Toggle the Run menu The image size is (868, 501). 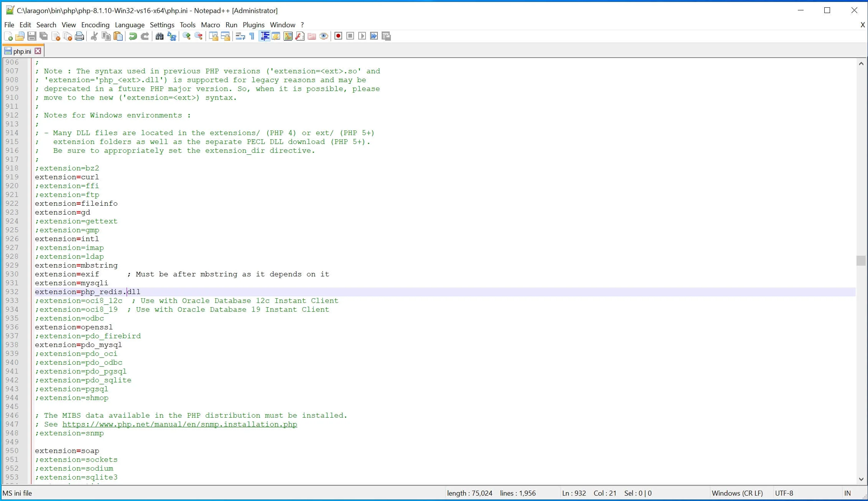click(x=231, y=25)
